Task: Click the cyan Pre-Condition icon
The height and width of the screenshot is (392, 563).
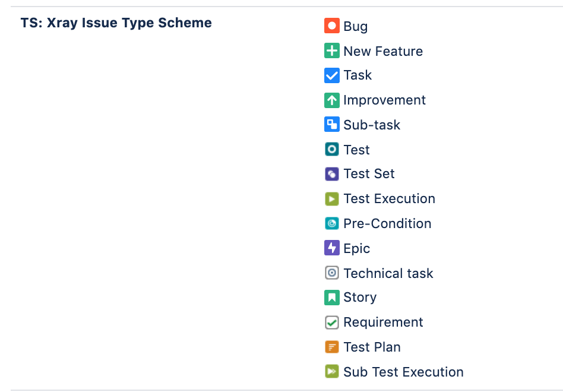Action: [332, 223]
